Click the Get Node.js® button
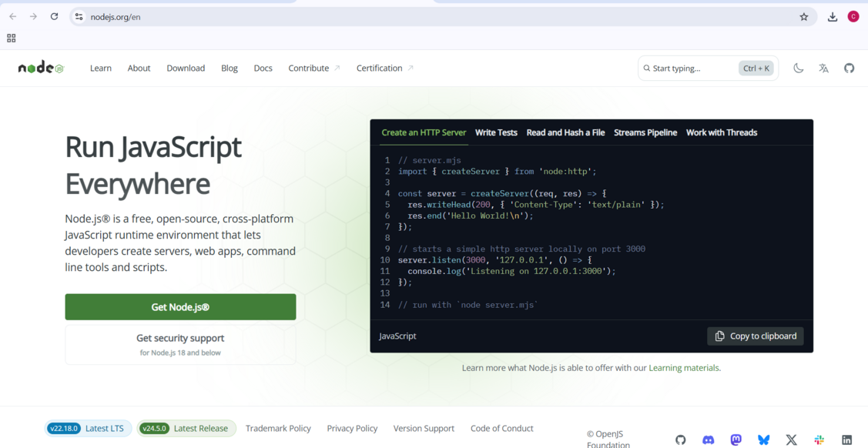This screenshot has width=868, height=448. pos(179,306)
